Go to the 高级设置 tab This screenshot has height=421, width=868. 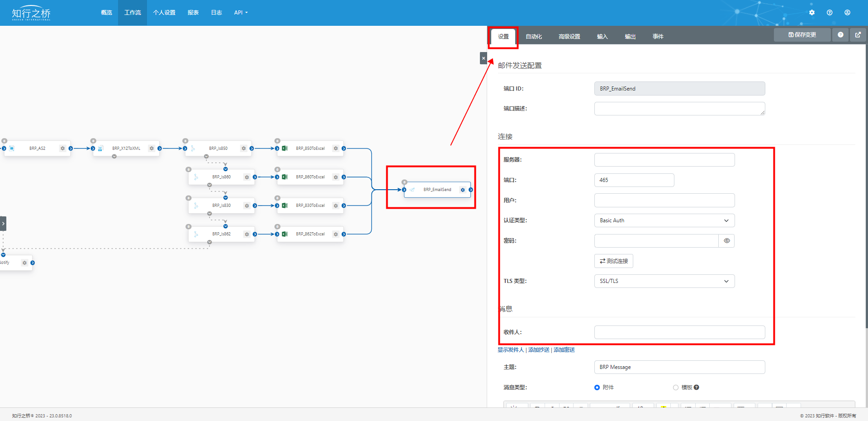(569, 37)
